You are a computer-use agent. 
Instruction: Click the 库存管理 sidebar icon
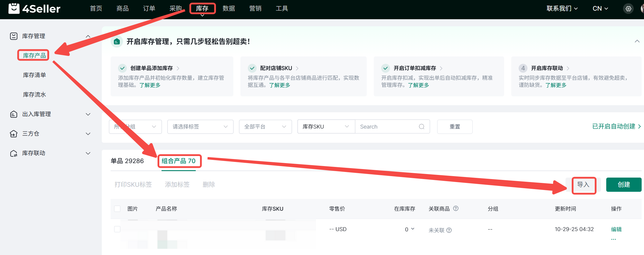pos(14,36)
